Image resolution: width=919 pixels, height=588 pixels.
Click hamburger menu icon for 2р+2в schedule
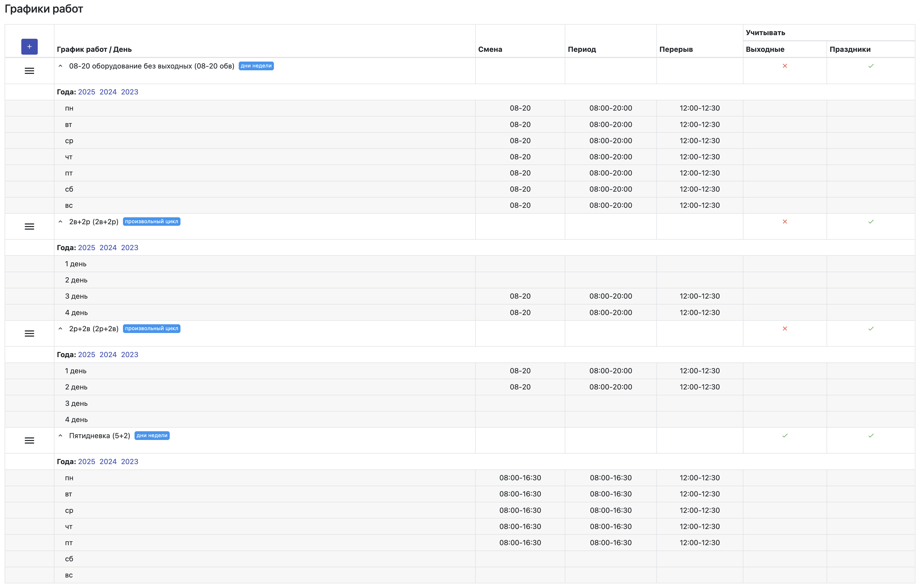point(30,334)
